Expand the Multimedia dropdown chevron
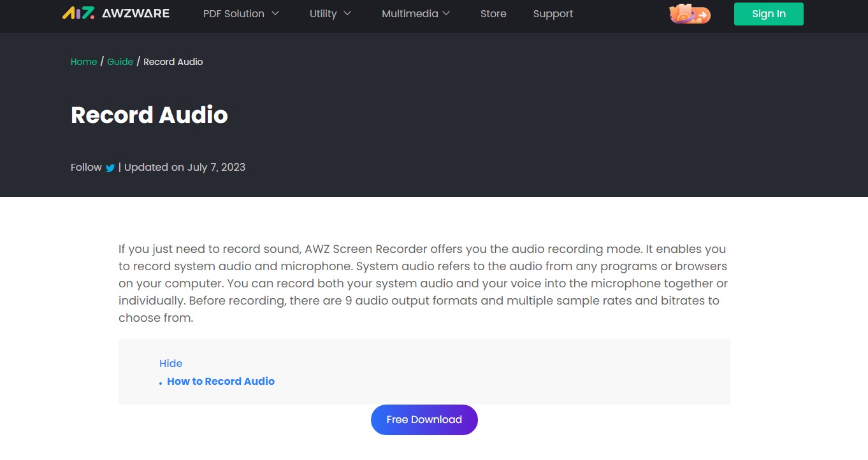The image size is (868, 460). point(446,13)
